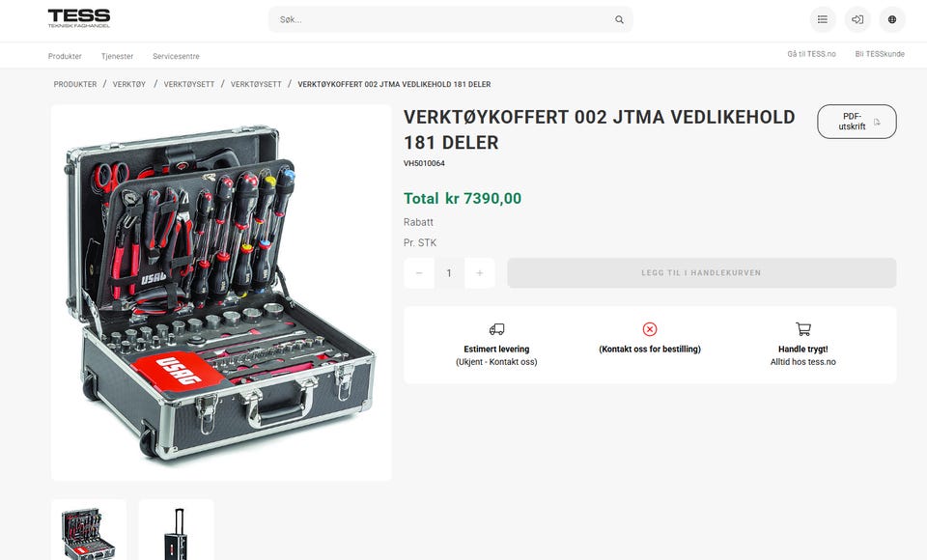927x560 pixels.
Task: Click the VERKTØY breadcrumb link
Action: pyautogui.click(x=128, y=85)
